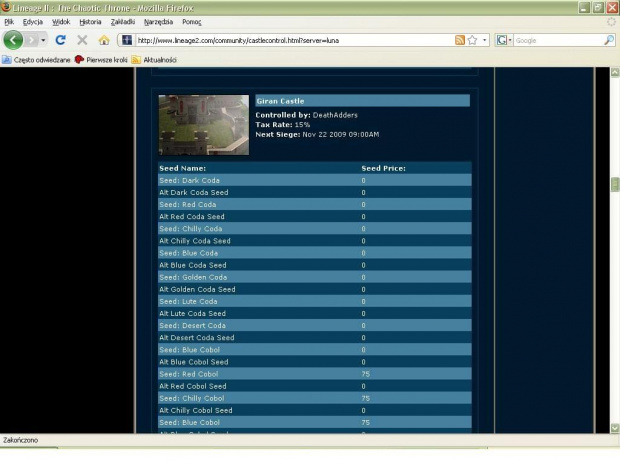
Task: Click the 'Seed: Red Cobol' row
Action: pyautogui.click(x=315, y=374)
